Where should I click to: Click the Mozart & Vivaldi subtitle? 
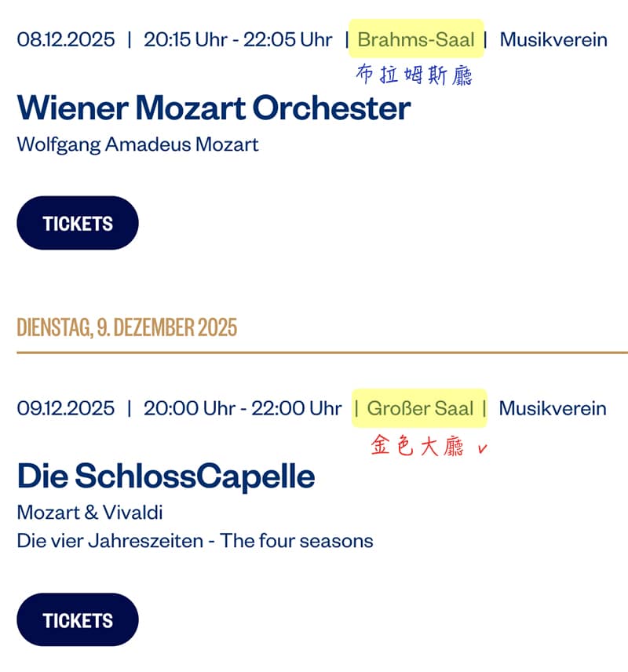click(89, 513)
